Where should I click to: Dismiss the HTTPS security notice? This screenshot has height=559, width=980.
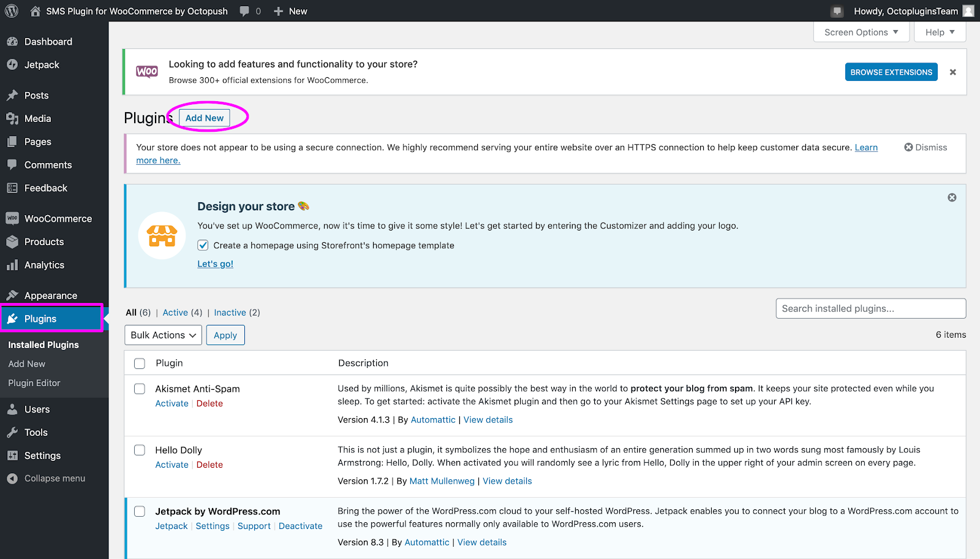point(925,147)
